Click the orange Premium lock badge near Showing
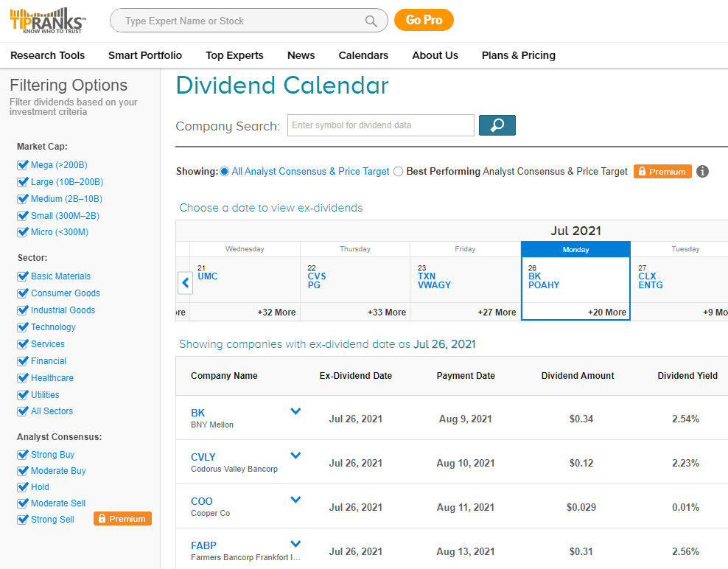 pos(662,172)
